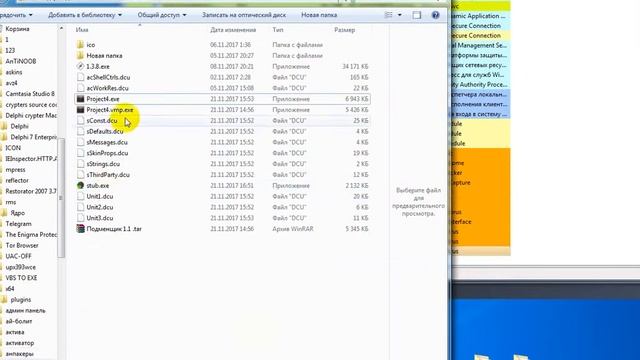Click the Новая папка toolbar button

319,15
